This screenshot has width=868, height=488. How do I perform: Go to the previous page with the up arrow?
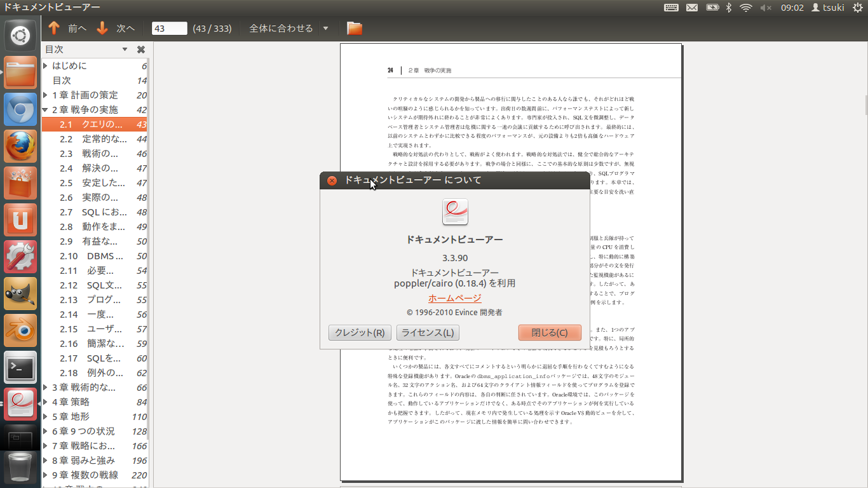tap(54, 28)
